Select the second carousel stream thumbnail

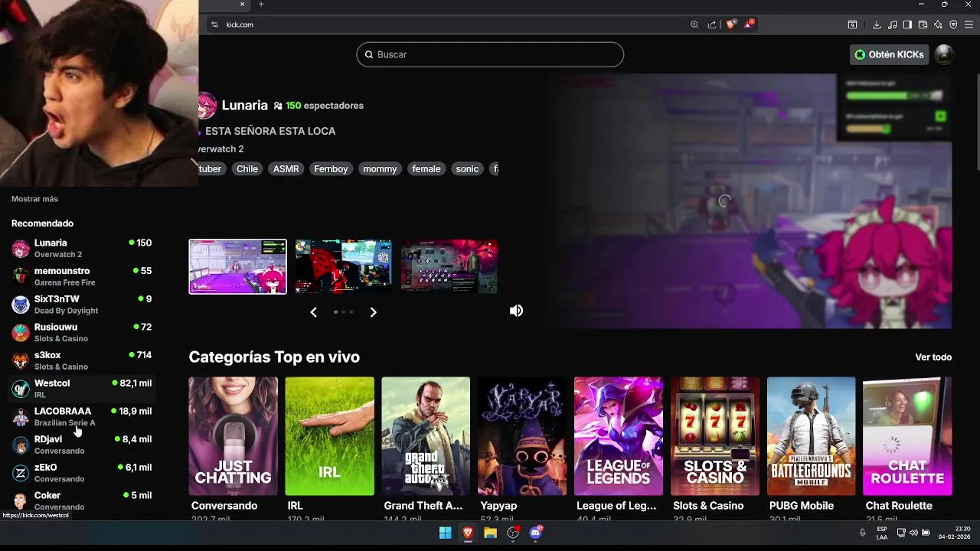pos(344,266)
